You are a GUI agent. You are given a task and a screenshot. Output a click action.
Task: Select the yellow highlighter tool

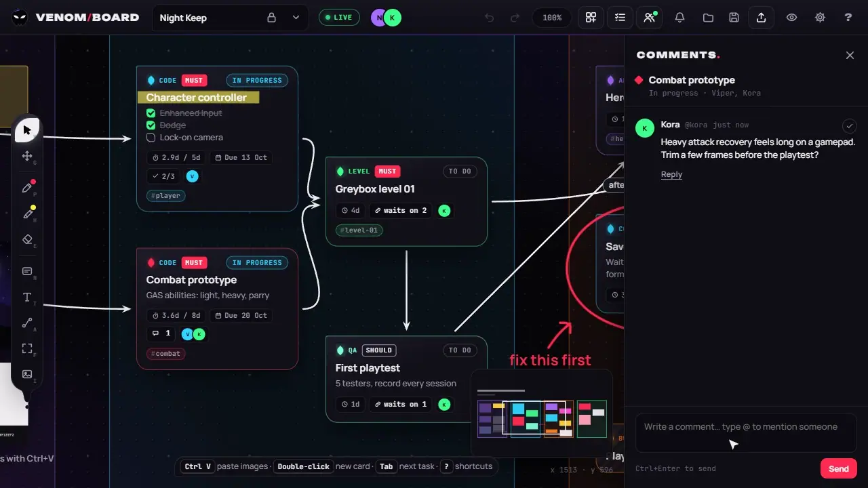27,213
